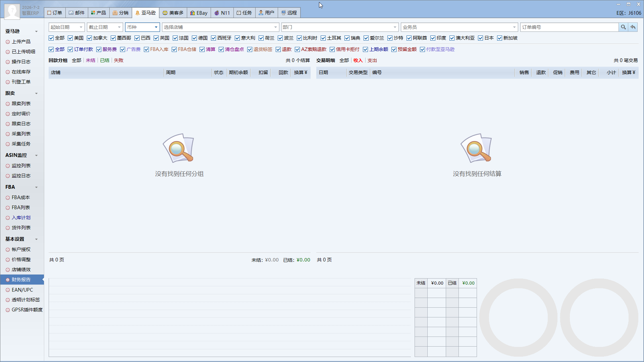Collapse the 跟卖 sidebar section
Screen dimensions: 644x362
pyautogui.click(x=36, y=94)
